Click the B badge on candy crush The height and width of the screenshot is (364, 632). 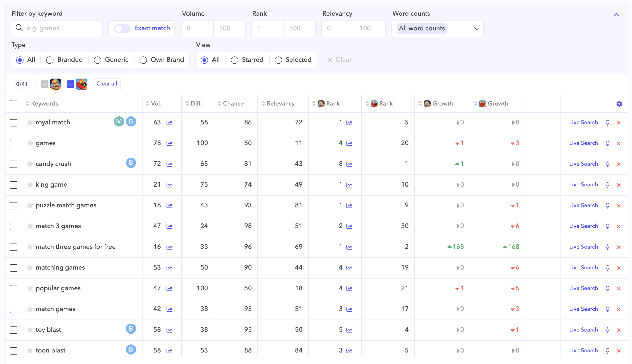[131, 163]
